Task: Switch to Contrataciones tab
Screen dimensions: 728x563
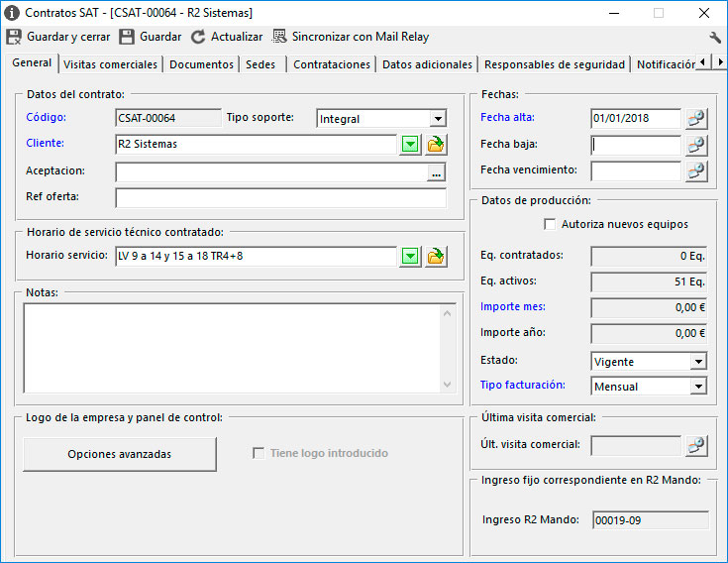Action: (332, 64)
